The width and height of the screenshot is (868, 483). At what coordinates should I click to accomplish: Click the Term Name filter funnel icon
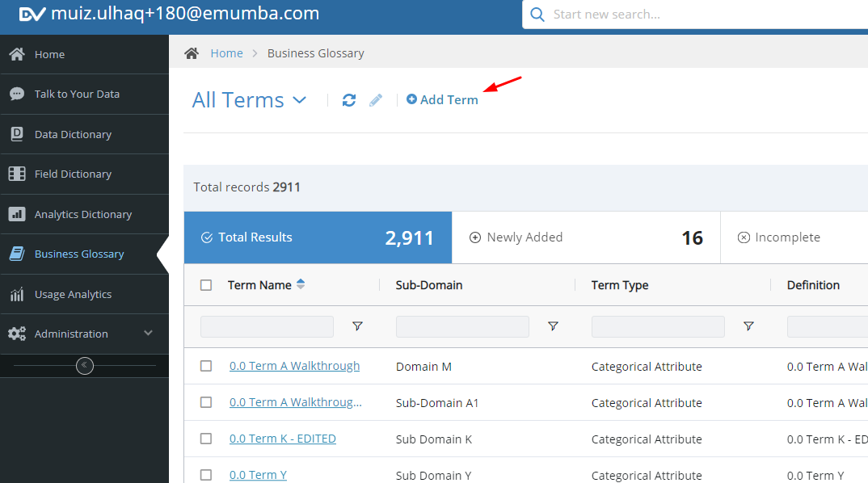click(357, 326)
